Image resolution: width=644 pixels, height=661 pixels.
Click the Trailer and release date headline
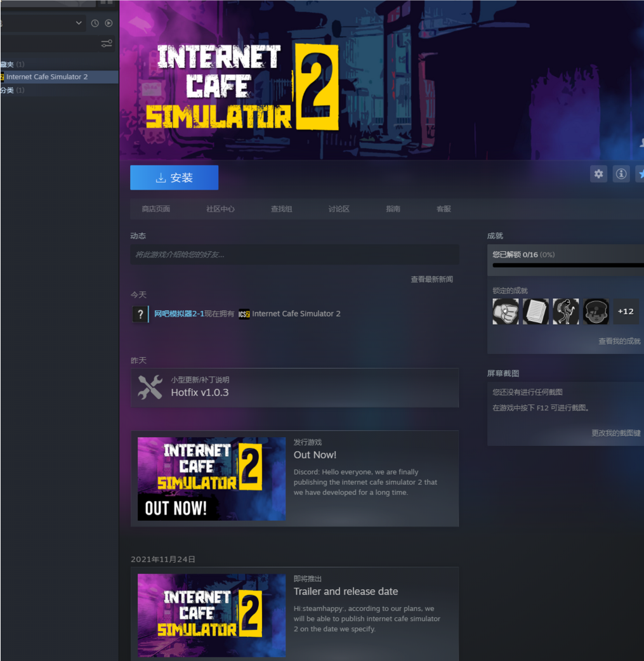point(346,591)
